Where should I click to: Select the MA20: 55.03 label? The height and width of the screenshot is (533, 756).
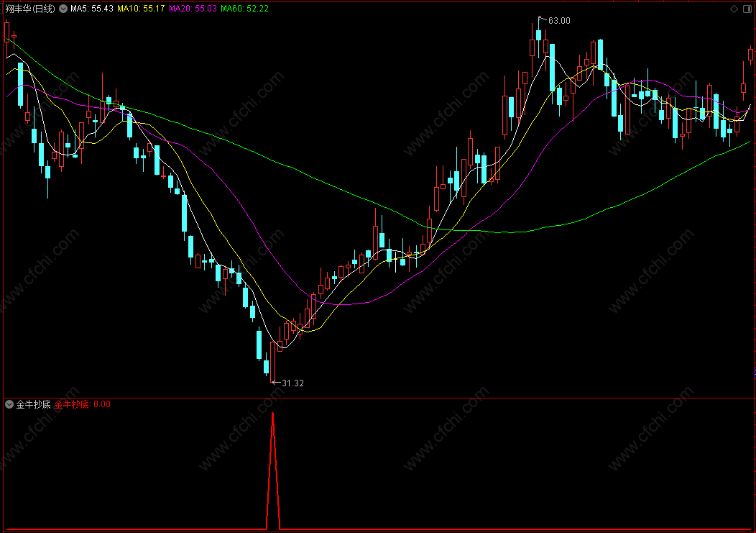point(193,9)
